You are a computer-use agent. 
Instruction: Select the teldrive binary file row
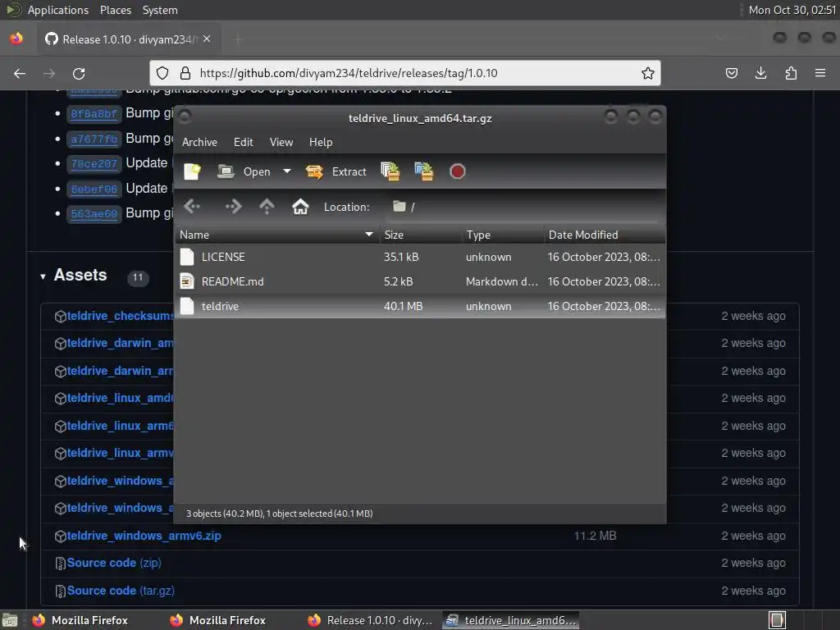point(420,307)
